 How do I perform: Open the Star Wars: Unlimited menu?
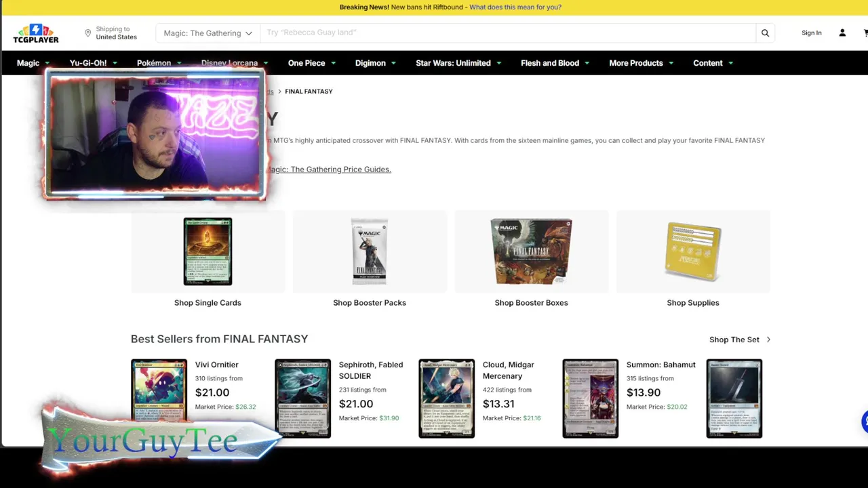click(x=458, y=63)
